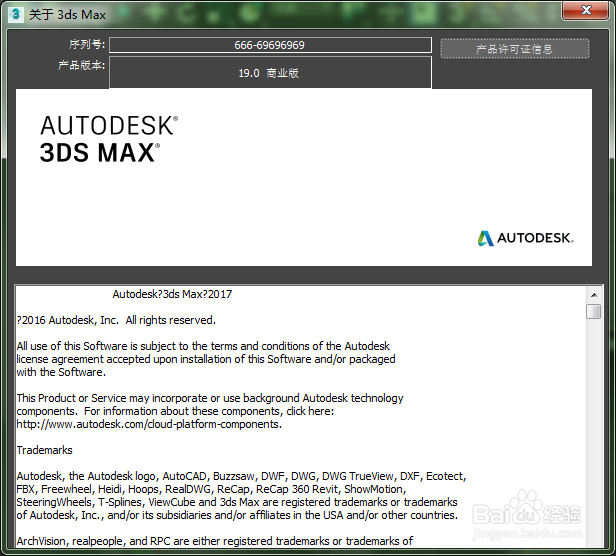Click the scrollbar thumb in the license text box
The width and height of the screenshot is (616, 556).
tap(594, 311)
